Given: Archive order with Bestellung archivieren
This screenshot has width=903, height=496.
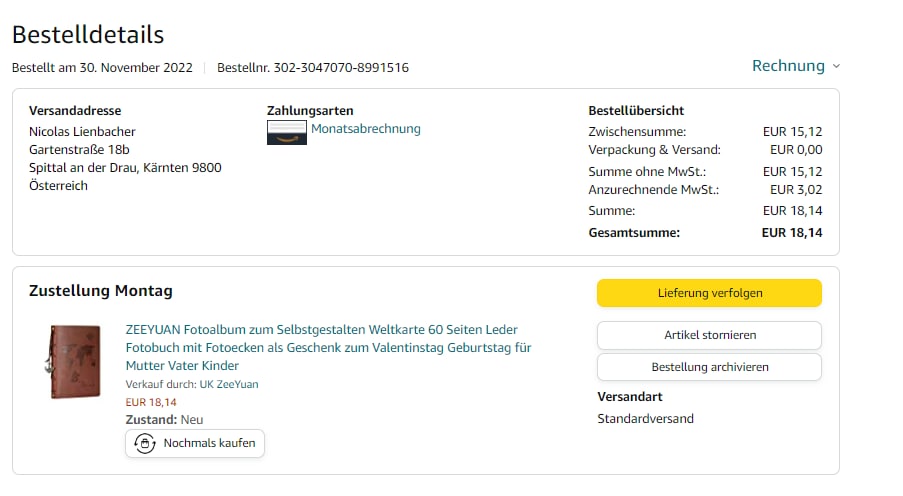Looking at the screenshot, I should click(x=710, y=367).
